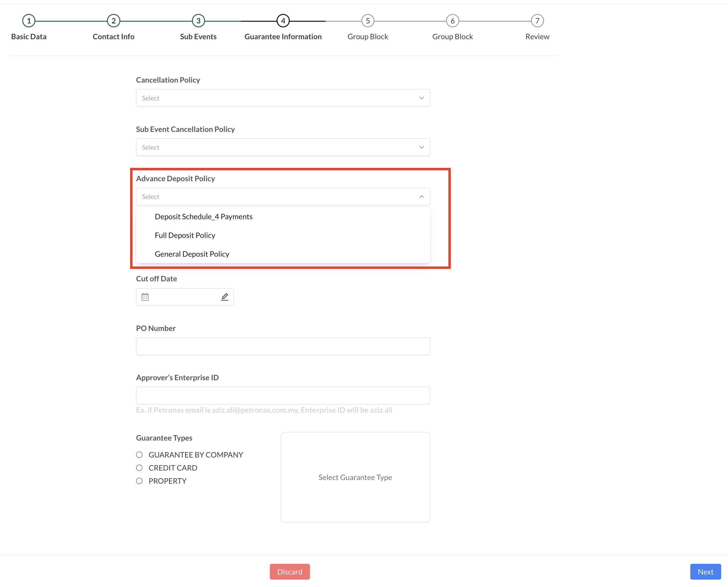Click the pencil edit icon beside Cut off Date
The width and height of the screenshot is (728, 587).
click(x=225, y=296)
